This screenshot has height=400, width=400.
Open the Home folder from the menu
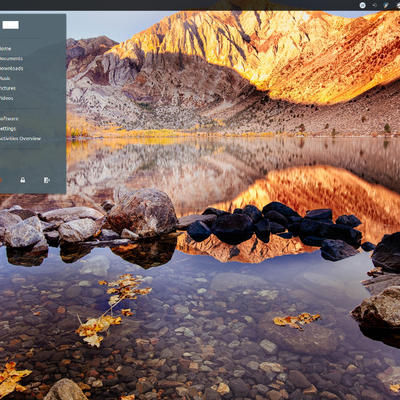pos(6,49)
